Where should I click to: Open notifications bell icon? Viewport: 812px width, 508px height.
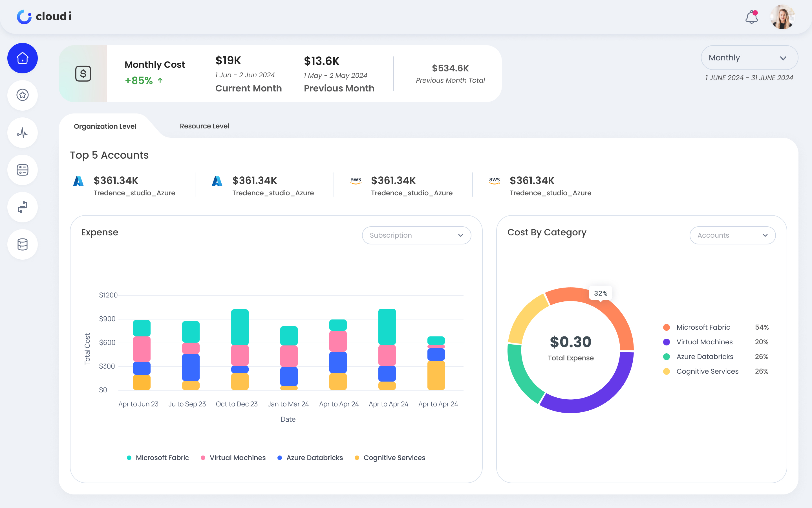click(752, 17)
